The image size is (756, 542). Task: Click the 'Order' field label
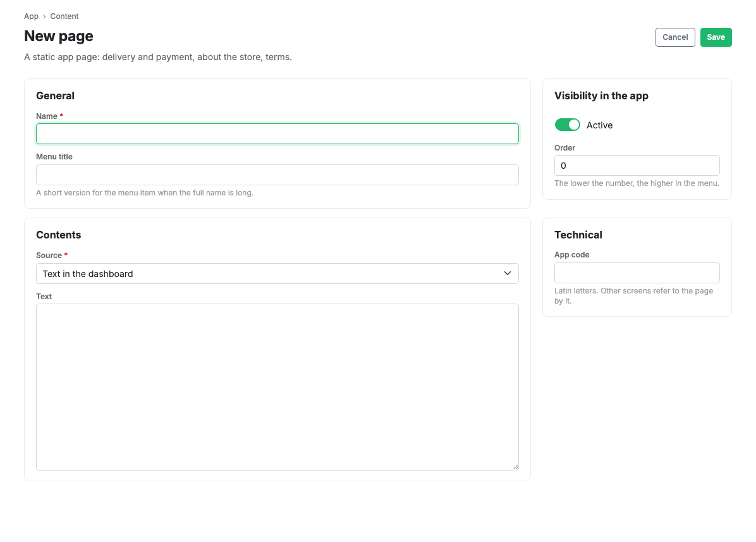(564, 148)
